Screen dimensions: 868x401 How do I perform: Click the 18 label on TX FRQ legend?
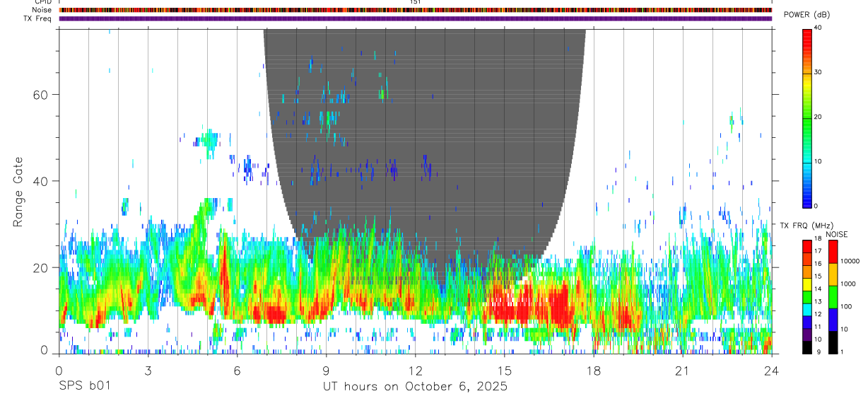[819, 240]
